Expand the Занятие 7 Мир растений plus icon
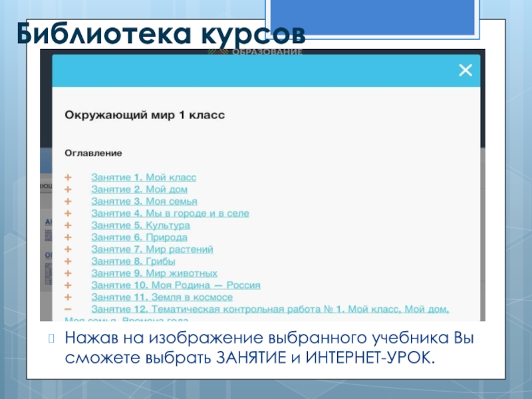Viewport: 532px width, 399px height. pyautogui.click(x=68, y=249)
